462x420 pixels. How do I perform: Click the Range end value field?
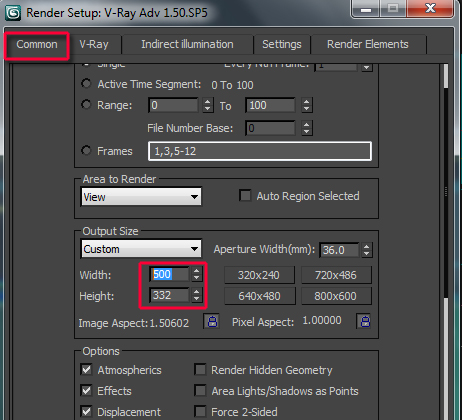point(270,105)
